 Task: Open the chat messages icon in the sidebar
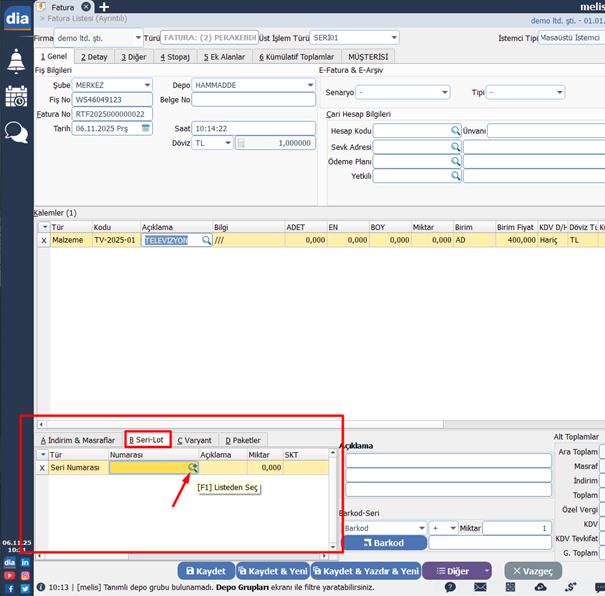click(16, 132)
